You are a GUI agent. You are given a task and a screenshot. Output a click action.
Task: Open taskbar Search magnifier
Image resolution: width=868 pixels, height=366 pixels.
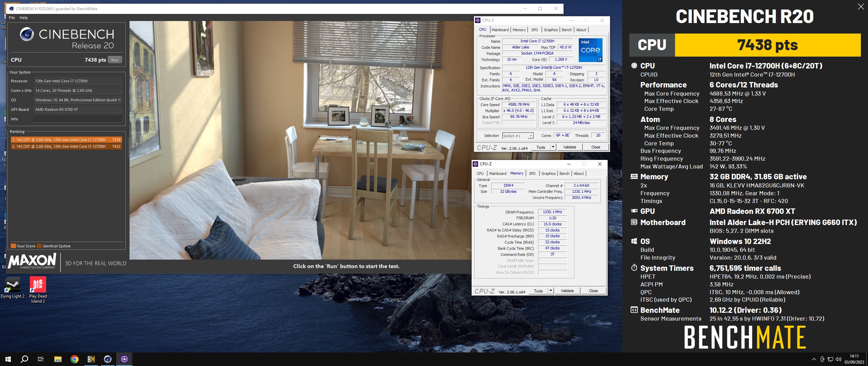tap(24, 359)
